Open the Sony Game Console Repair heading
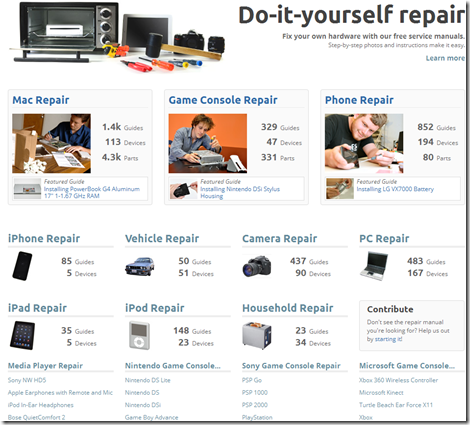The width and height of the screenshot is (470, 425). (x=291, y=366)
